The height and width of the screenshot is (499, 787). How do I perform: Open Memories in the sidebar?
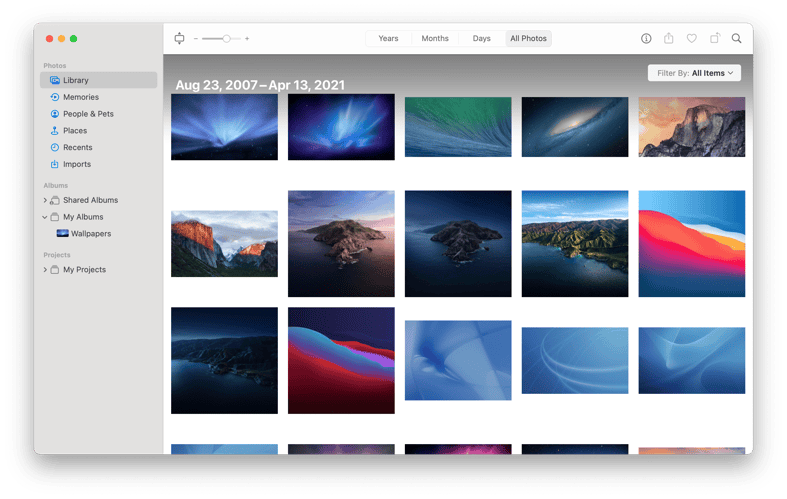98,97
